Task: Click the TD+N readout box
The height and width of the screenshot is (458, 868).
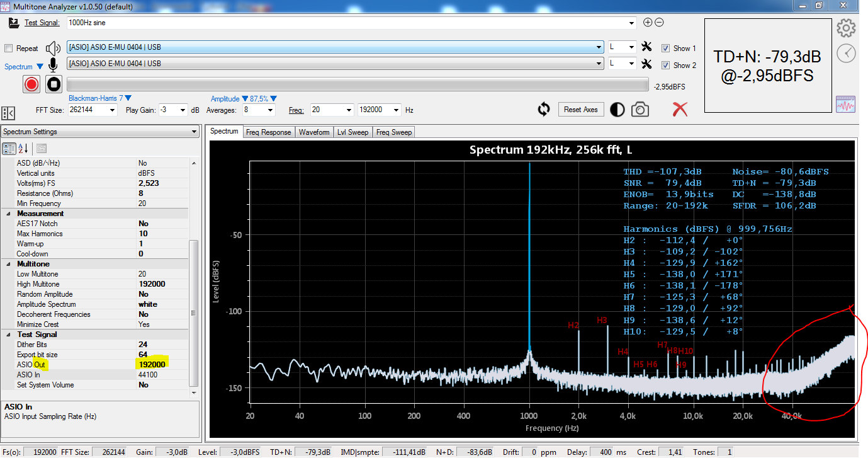Action: [767, 66]
